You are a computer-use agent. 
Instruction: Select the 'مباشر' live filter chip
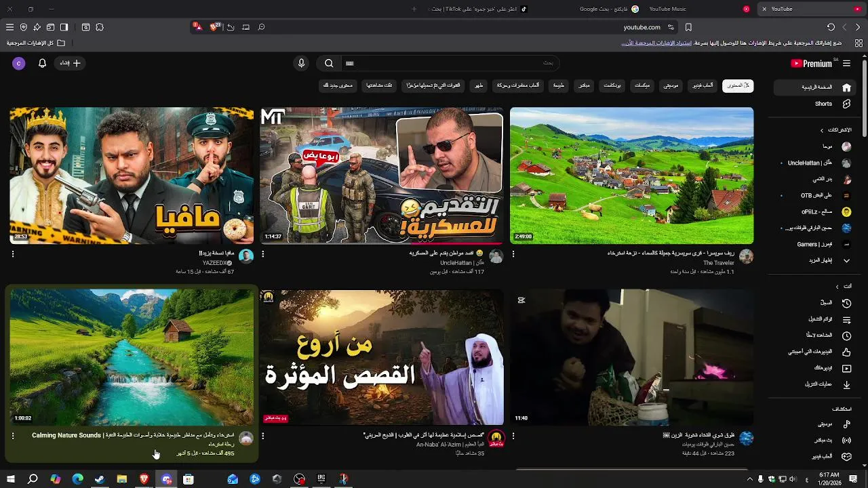584,85
